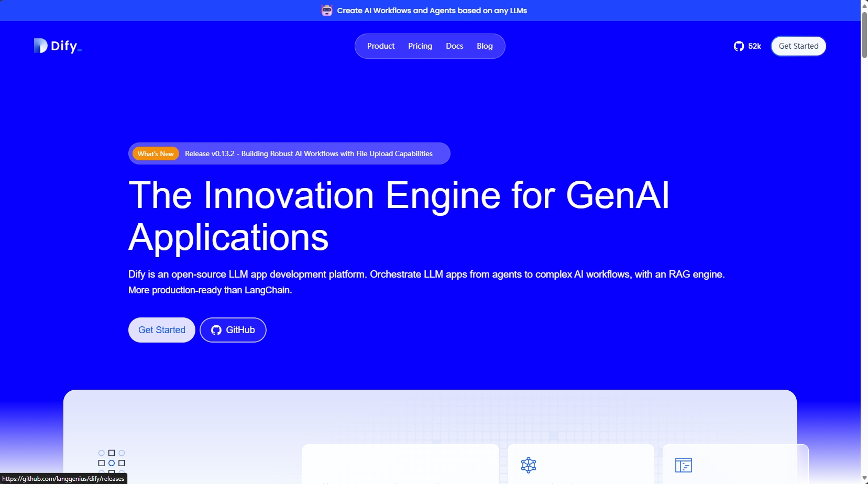This screenshot has height=484, width=868.
Task: Open the Docs navigation item
Action: pos(454,46)
